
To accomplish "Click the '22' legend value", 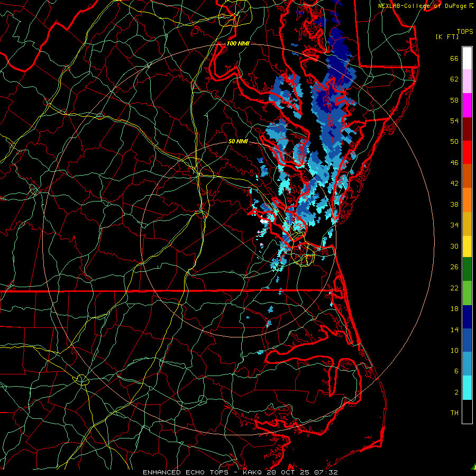I will pos(454,288).
